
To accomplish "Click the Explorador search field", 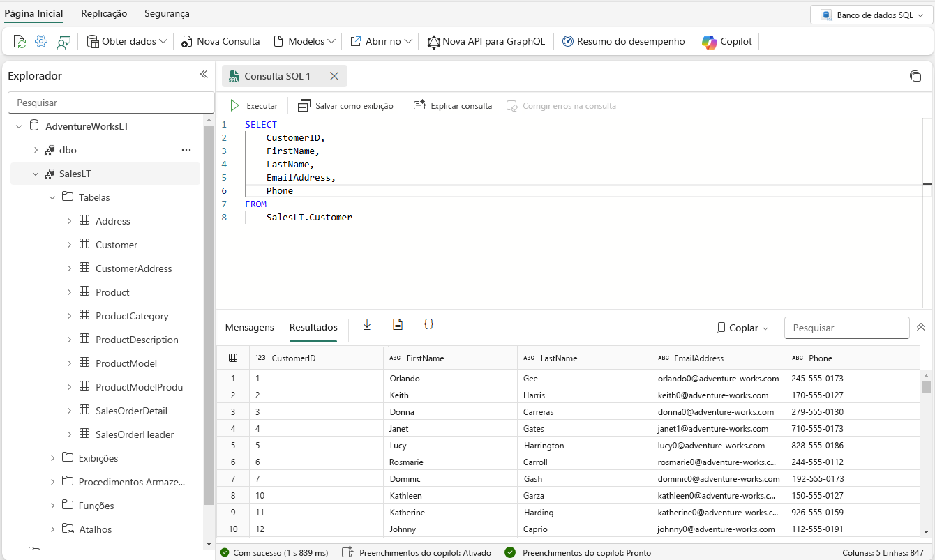I will click(x=111, y=103).
